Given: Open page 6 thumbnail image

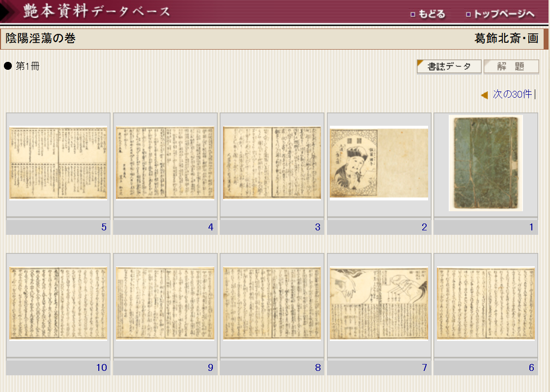Looking at the screenshot, I should 486,304.
